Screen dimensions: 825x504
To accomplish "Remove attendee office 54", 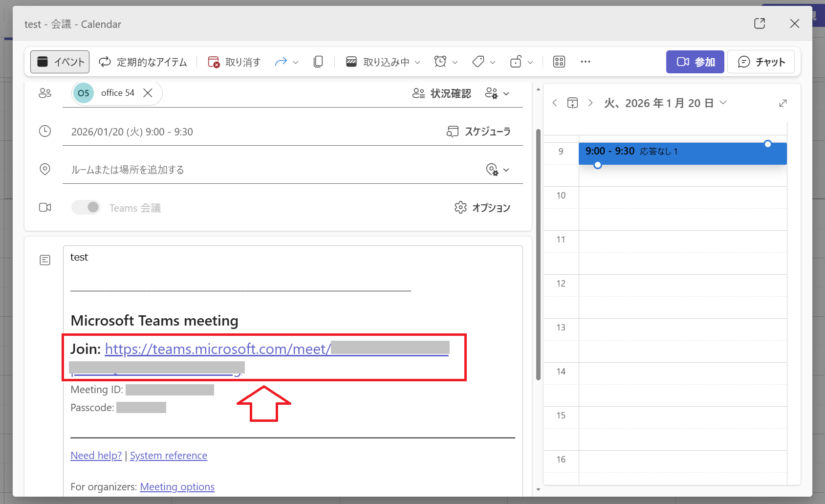I will pyautogui.click(x=148, y=93).
